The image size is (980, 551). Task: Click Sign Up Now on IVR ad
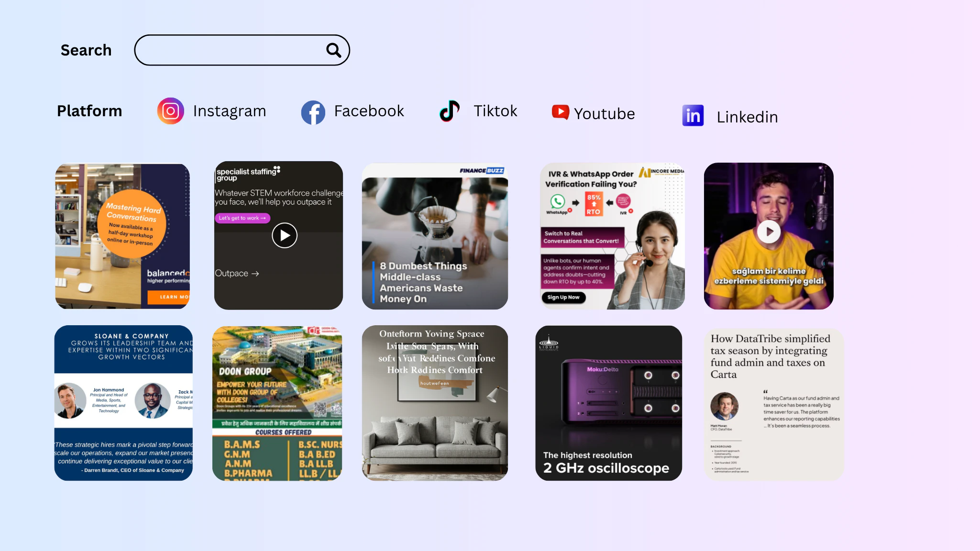coord(563,298)
